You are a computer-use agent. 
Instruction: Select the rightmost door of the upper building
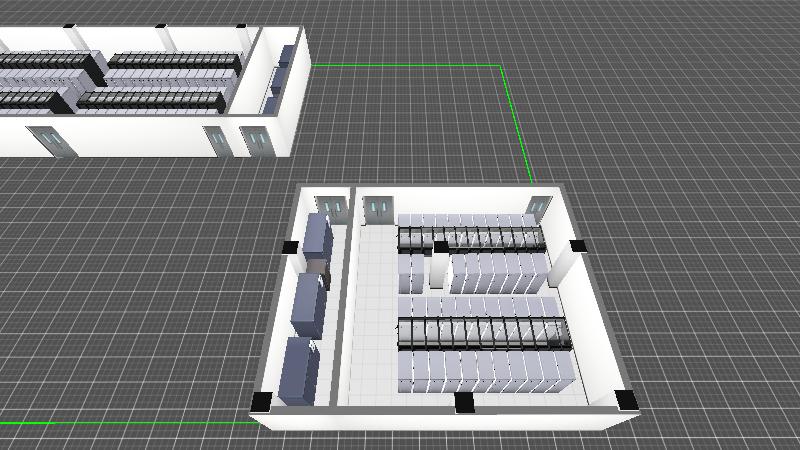coord(256,141)
